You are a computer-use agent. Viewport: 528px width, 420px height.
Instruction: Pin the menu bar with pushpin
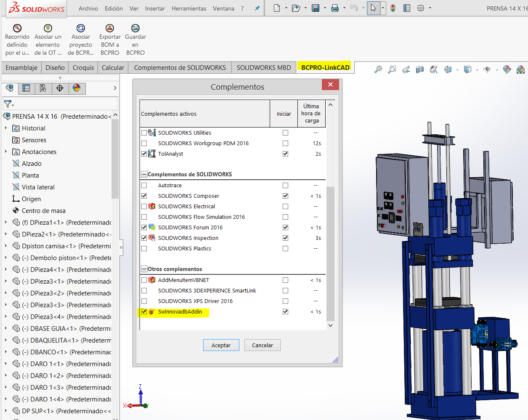257,8
